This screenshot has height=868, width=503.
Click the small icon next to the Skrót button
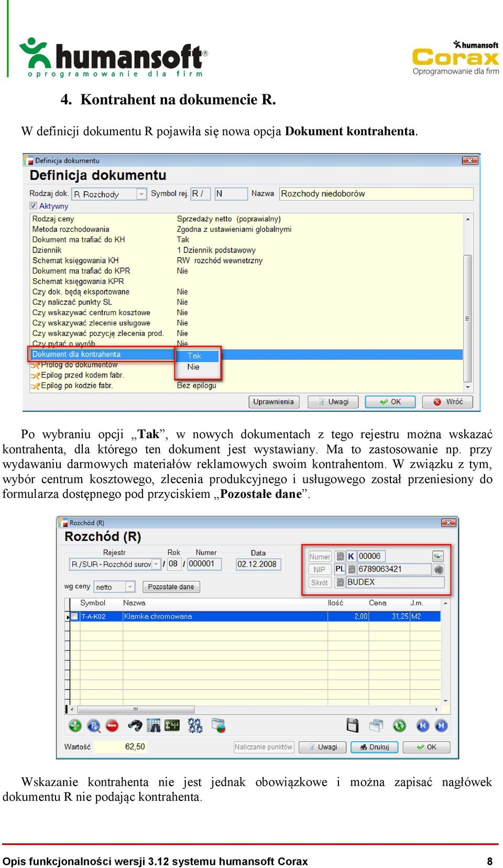pos(340,582)
